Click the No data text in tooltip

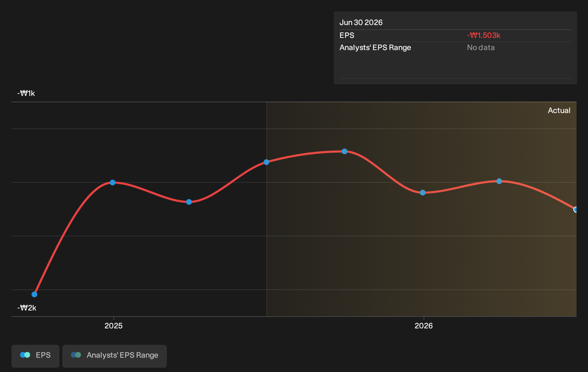click(481, 48)
